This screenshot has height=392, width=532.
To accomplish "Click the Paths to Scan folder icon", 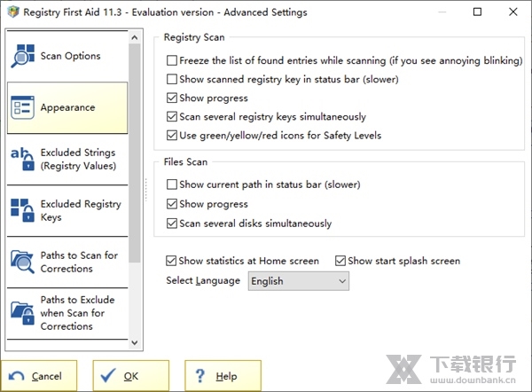I will (x=22, y=263).
